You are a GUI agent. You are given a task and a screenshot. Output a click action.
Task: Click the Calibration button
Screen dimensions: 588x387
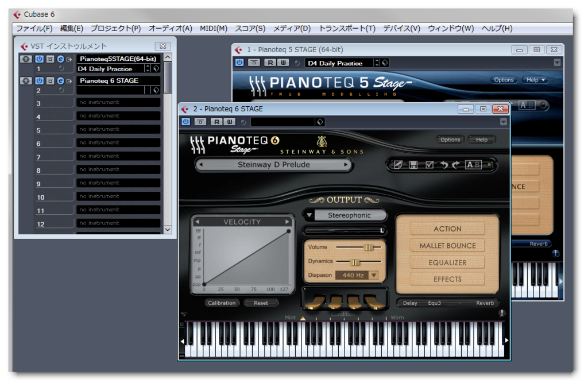pos(222,303)
